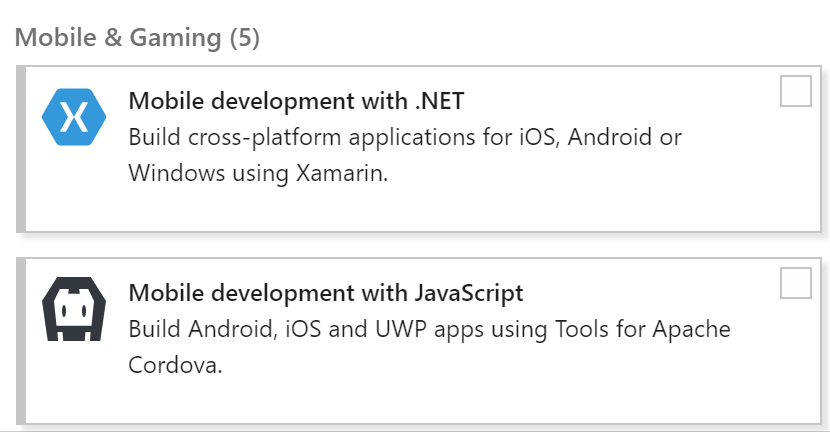Click the Apache Cordova robot icon
The height and width of the screenshot is (432, 830).
[73, 310]
